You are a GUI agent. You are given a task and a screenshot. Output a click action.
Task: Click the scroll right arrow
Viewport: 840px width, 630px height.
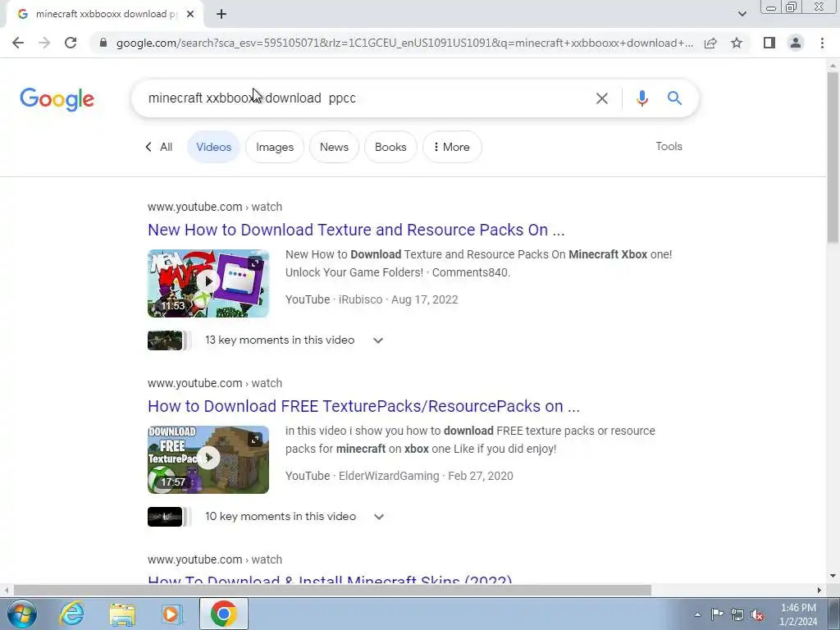(819, 591)
